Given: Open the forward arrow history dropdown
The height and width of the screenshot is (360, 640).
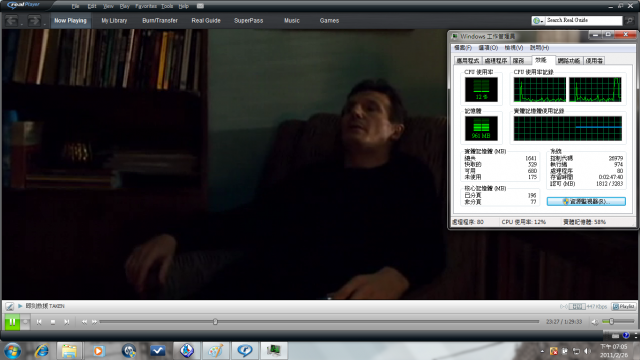Looking at the screenshot, I should pos(44,24).
